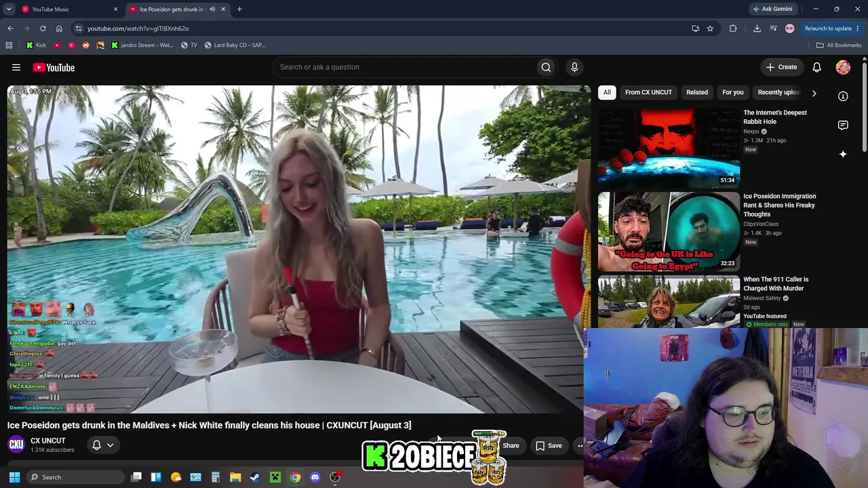This screenshot has height=488, width=868.
Task: Open the sparkle Ask panel icon
Action: coord(843,155)
